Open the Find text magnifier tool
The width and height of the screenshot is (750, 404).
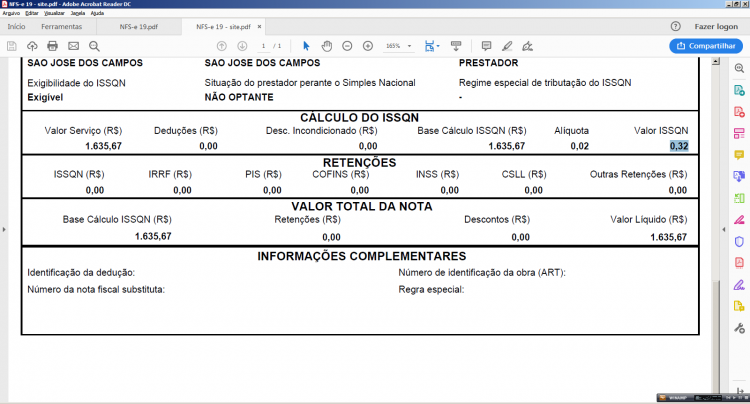coord(94,46)
